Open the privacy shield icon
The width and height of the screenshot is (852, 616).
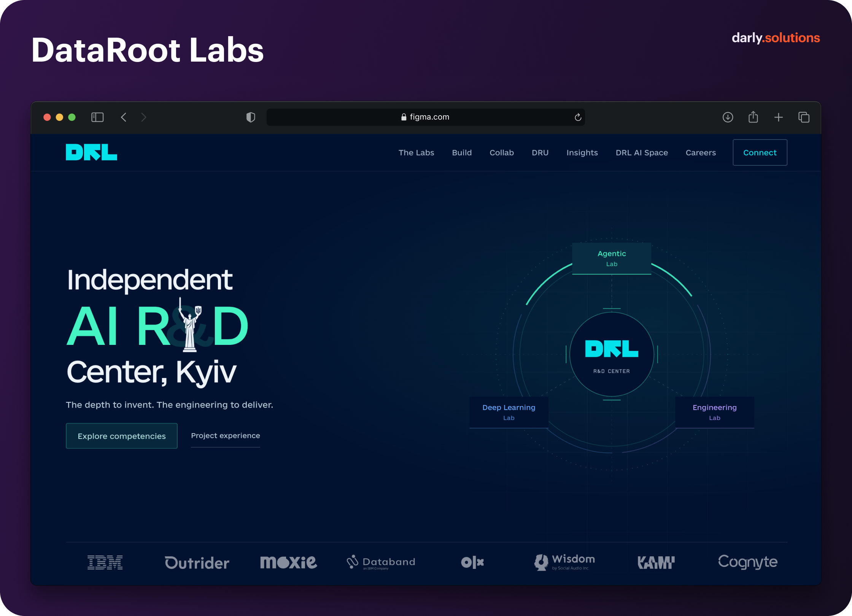pos(251,117)
